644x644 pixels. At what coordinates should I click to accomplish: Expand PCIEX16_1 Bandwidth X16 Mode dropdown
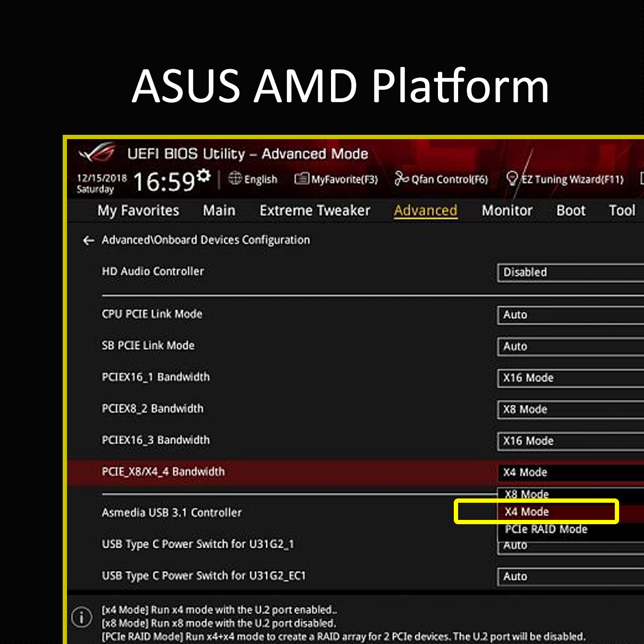point(571,378)
